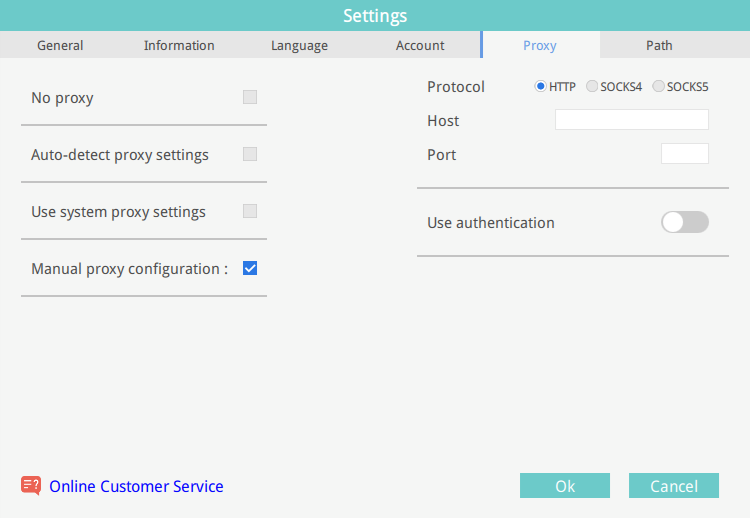Open the Account tab
Image resolution: width=750 pixels, height=518 pixels.
[420, 45]
